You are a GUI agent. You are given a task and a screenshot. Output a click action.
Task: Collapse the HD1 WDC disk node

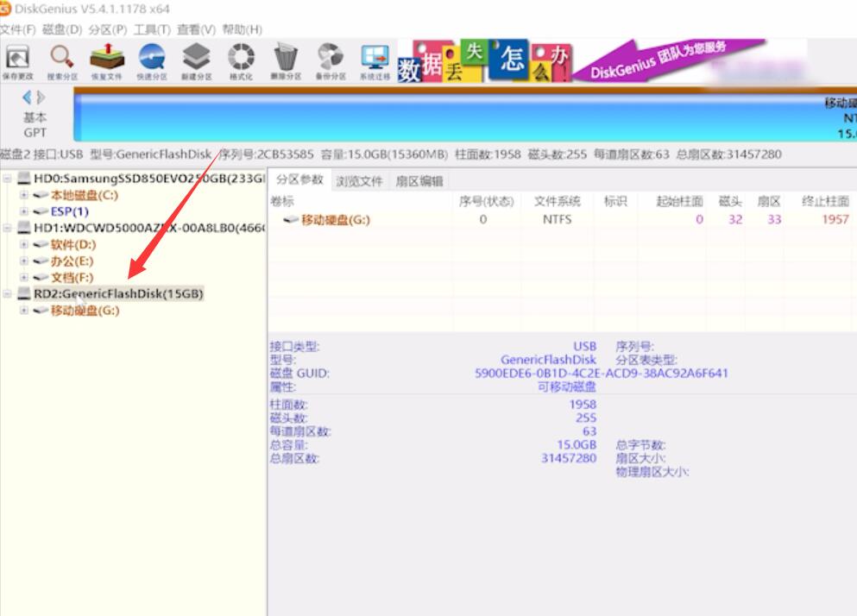pos(7,228)
